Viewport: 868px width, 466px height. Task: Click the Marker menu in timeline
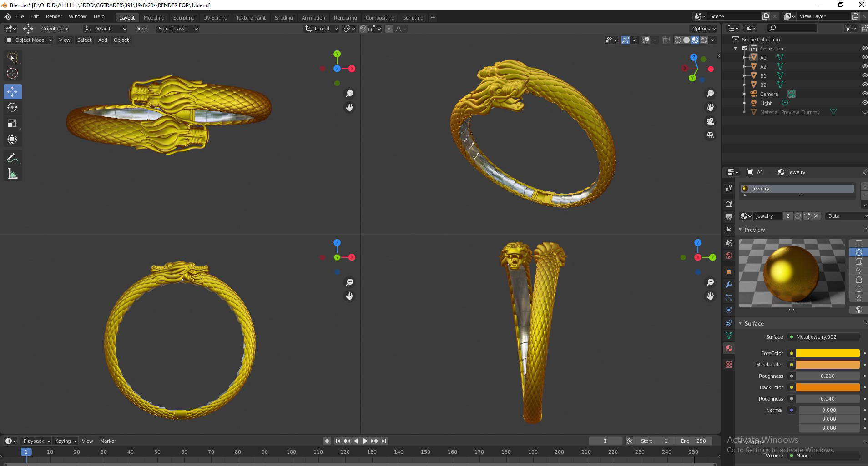coord(108,441)
